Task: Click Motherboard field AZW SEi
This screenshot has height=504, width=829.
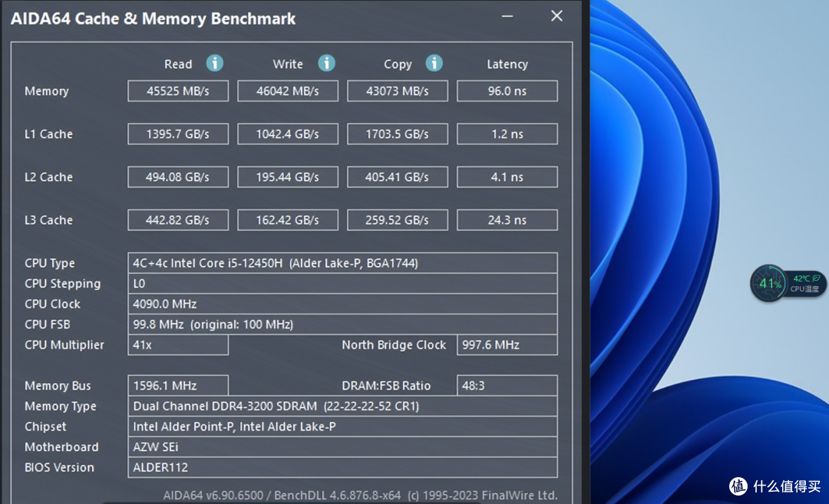Action: tap(342, 447)
